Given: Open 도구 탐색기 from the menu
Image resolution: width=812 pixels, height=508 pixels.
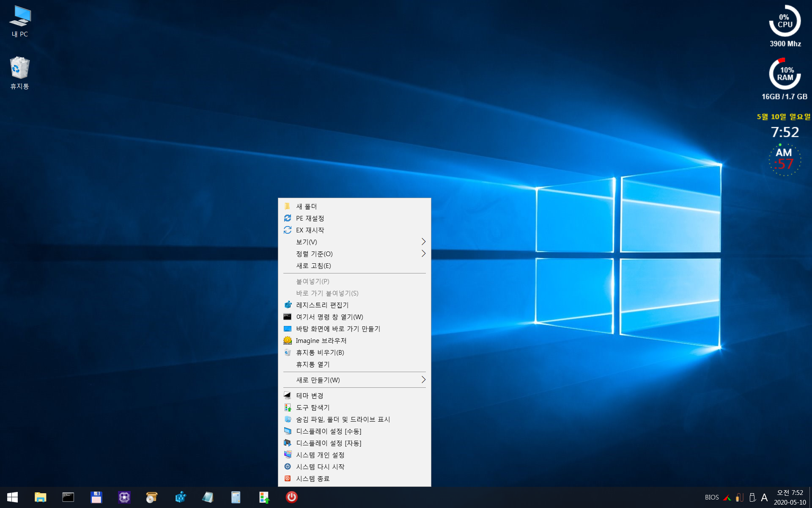Looking at the screenshot, I should tap(354, 407).
